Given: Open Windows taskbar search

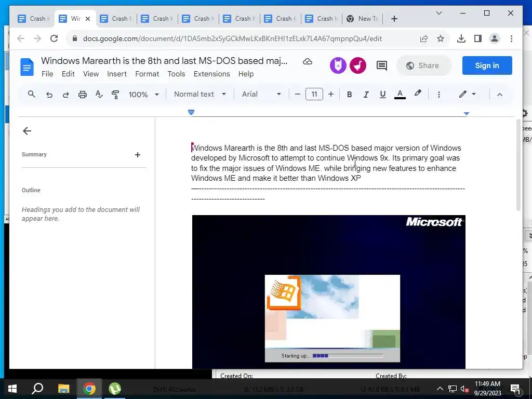Looking at the screenshot, I should coord(37,389).
